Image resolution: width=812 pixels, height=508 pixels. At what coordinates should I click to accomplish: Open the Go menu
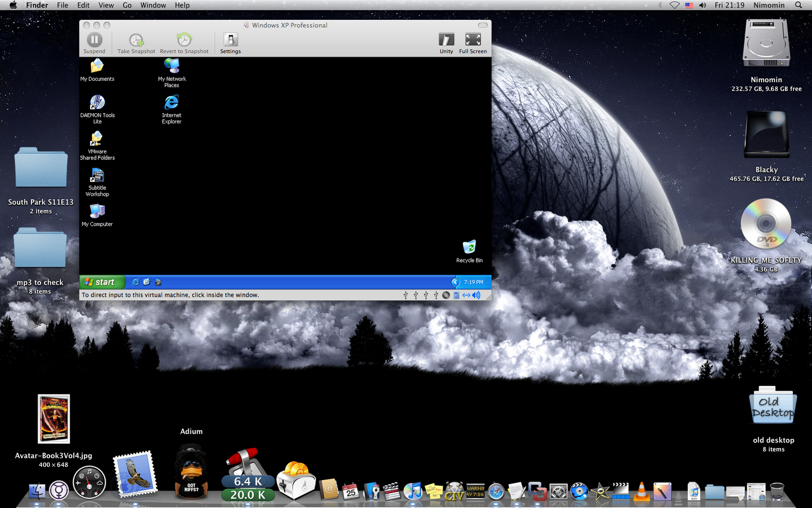tap(127, 5)
